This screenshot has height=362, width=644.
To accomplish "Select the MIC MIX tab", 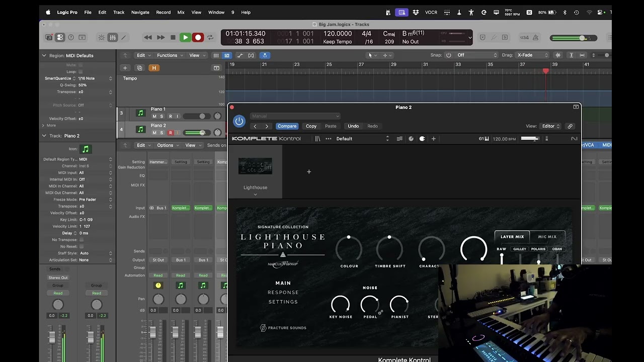I will [547, 237].
